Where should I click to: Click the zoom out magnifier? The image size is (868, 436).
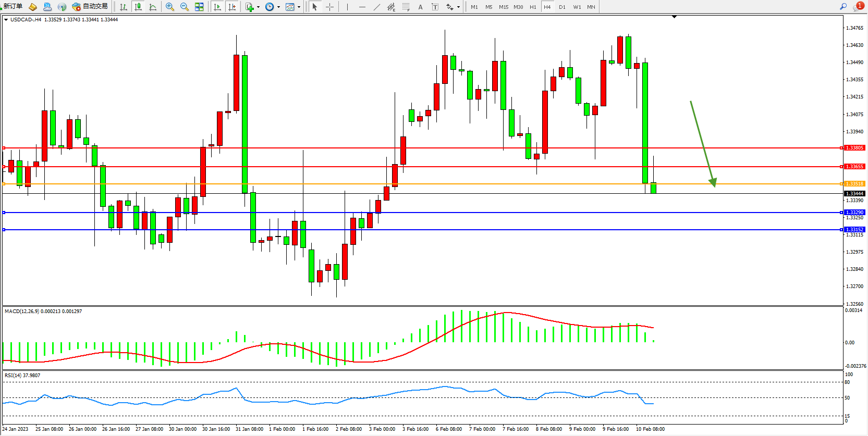(184, 7)
